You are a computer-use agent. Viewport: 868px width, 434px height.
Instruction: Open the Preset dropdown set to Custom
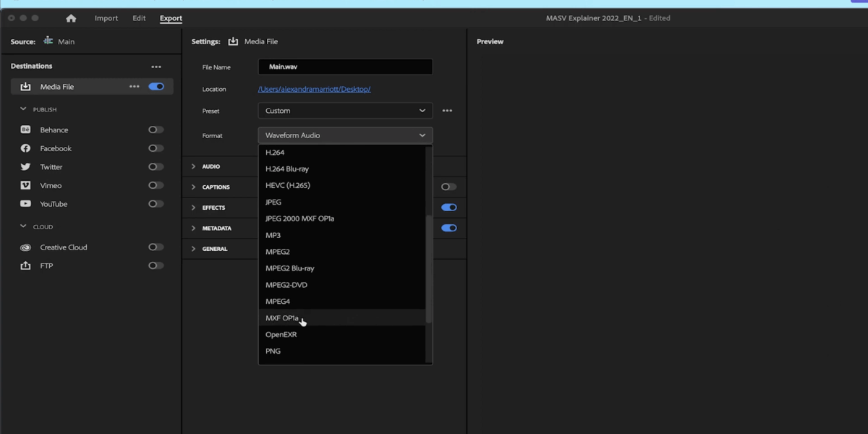345,111
